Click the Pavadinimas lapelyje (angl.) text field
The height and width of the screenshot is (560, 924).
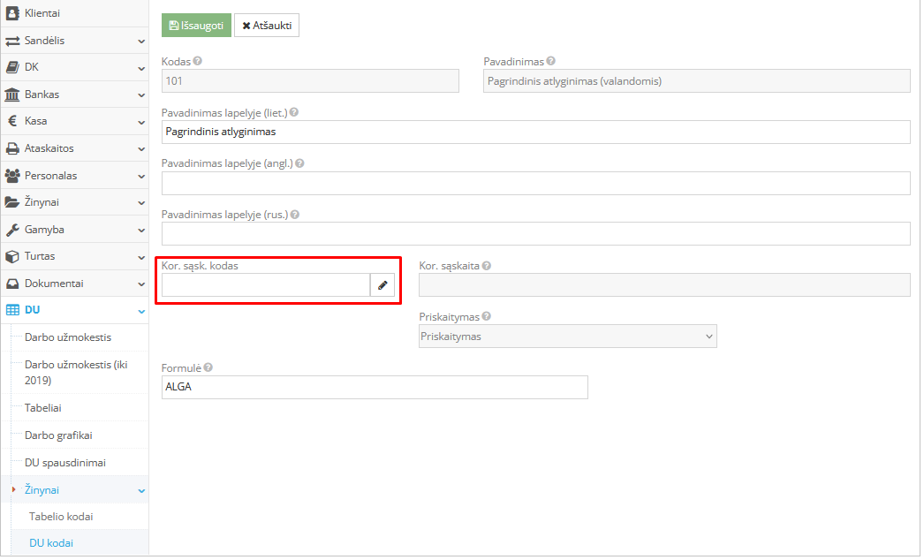(535, 184)
